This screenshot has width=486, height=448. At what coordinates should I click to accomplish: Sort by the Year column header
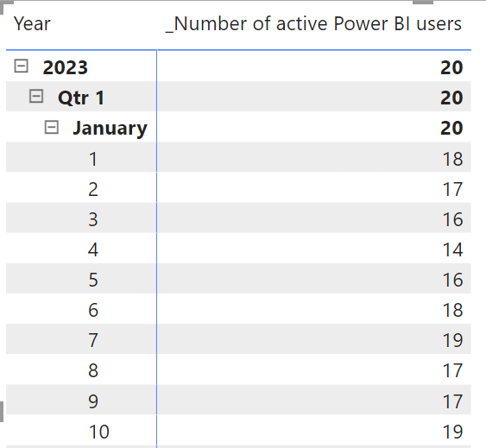[32, 24]
